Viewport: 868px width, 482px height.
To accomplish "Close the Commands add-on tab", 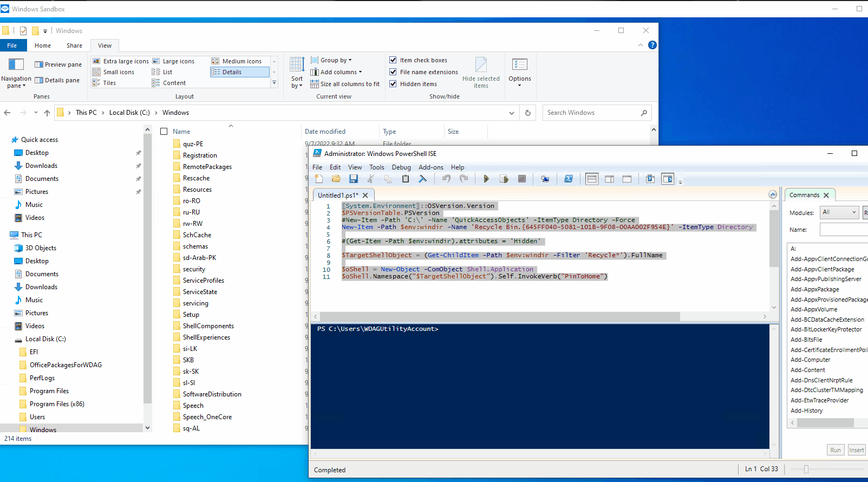I will tap(826, 195).
